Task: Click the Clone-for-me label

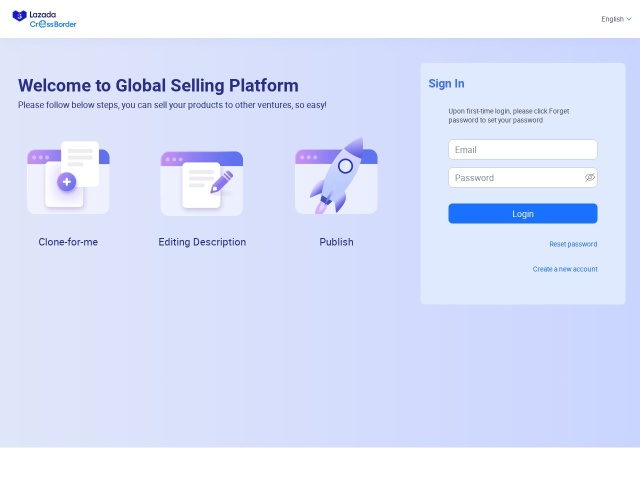Action: tap(68, 242)
